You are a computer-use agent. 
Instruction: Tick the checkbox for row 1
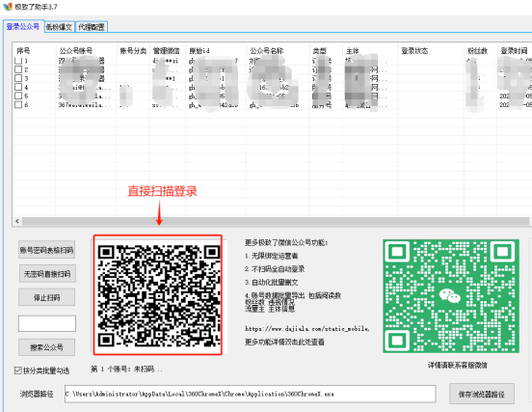pos(18,61)
